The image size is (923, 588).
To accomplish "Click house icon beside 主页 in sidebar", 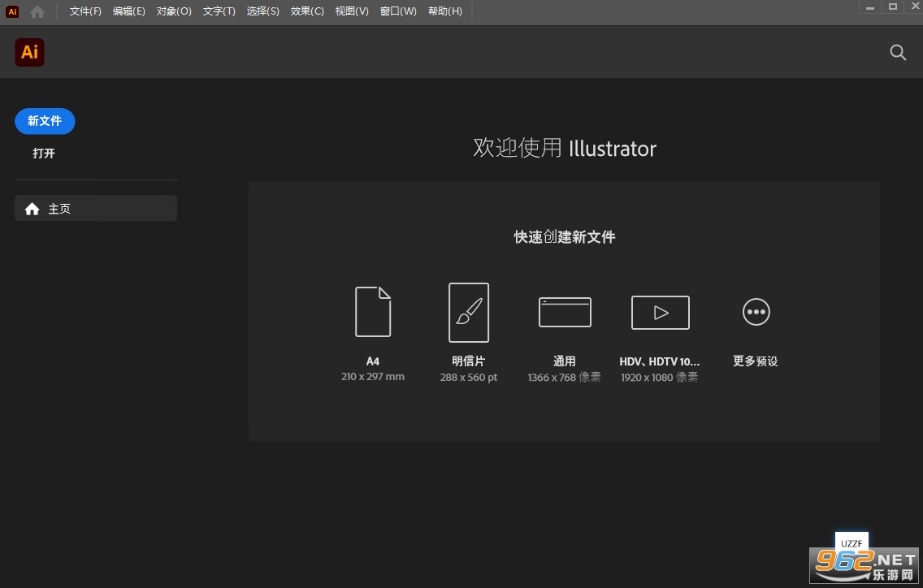I will pyautogui.click(x=32, y=209).
